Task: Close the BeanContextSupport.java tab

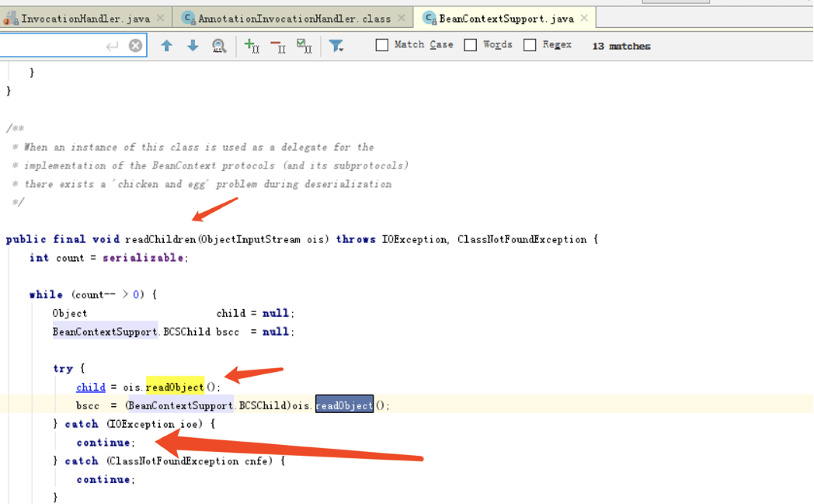Action: 584,18
